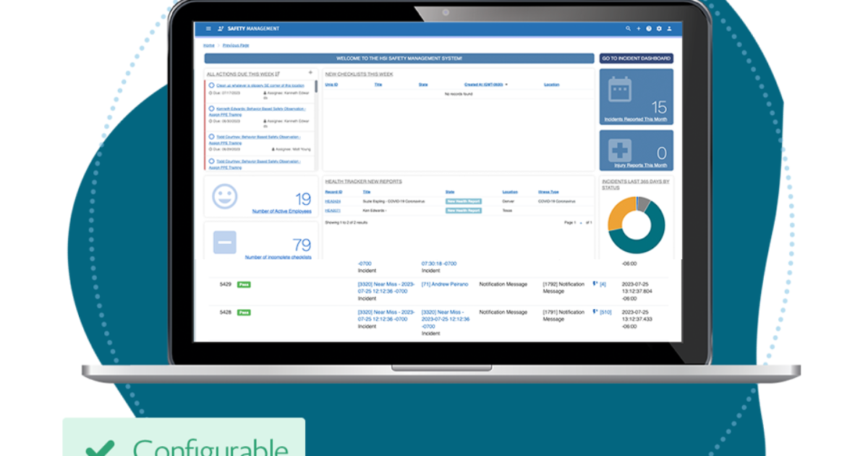Click the medical cross icon on Injury Reports
The height and width of the screenshot is (456, 868).
(x=618, y=150)
